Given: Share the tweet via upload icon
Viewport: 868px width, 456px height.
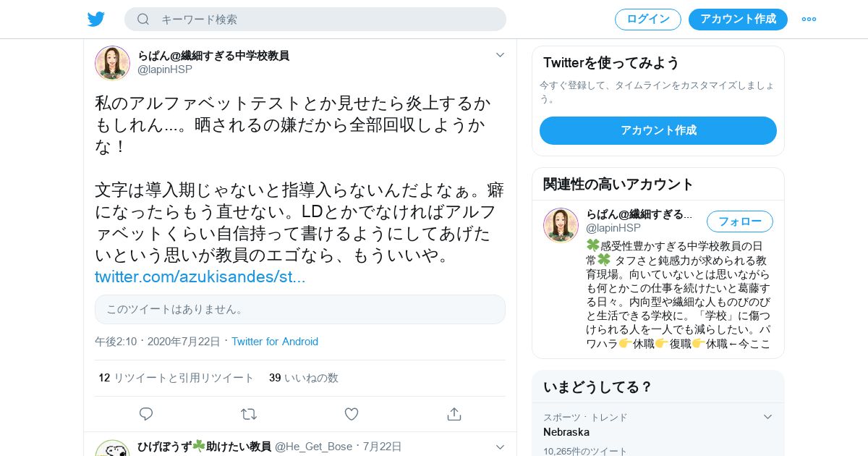Looking at the screenshot, I should click(454, 414).
